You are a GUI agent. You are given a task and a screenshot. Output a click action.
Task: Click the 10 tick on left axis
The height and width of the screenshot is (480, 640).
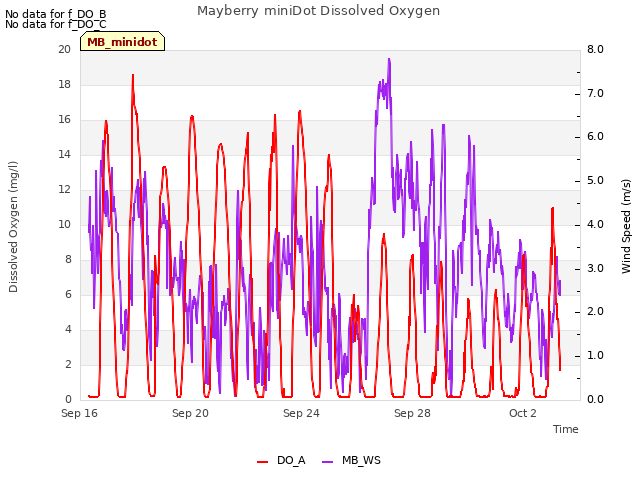(x=64, y=224)
